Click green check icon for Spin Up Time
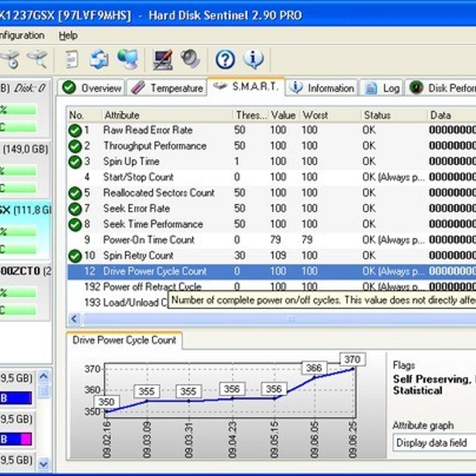The image size is (476, 476). click(75, 162)
